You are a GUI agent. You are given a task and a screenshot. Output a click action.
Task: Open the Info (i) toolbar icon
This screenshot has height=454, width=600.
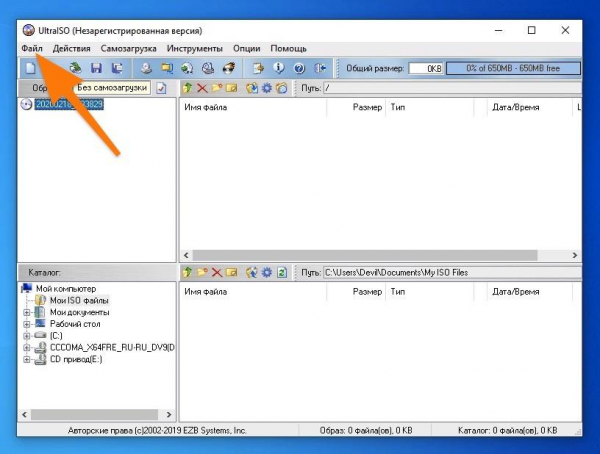(x=279, y=68)
